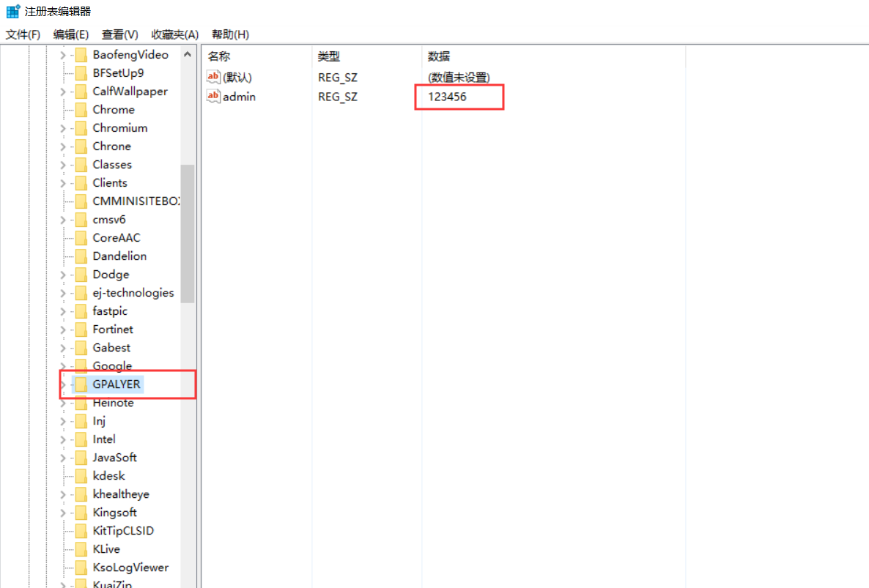Select the fastpic key label
The image size is (869, 588).
[x=111, y=311]
